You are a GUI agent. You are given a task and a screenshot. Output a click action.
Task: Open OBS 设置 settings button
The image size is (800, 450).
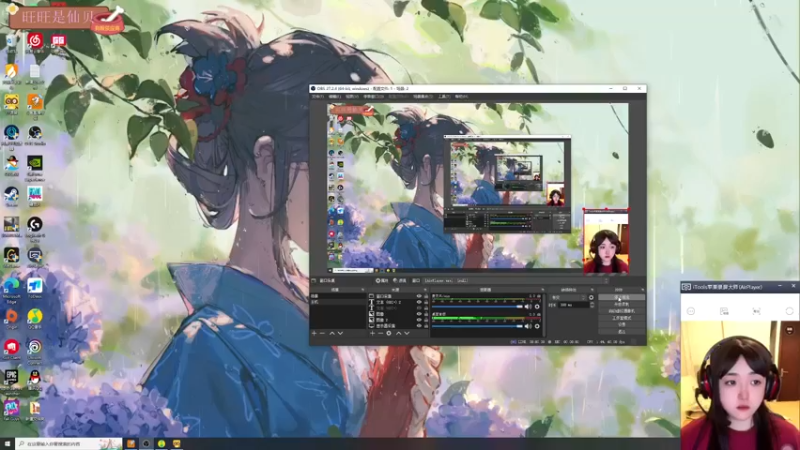point(621,324)
